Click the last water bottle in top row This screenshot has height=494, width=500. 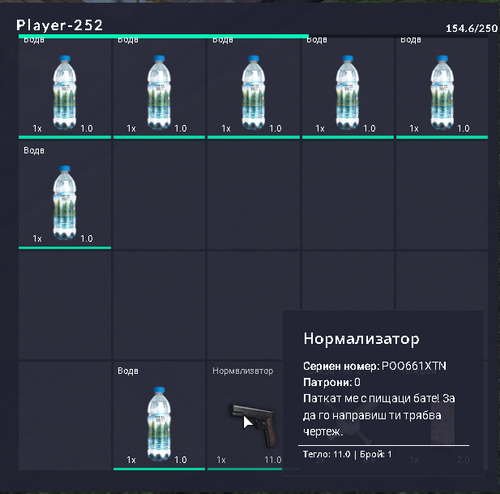[x=442, y=92]
